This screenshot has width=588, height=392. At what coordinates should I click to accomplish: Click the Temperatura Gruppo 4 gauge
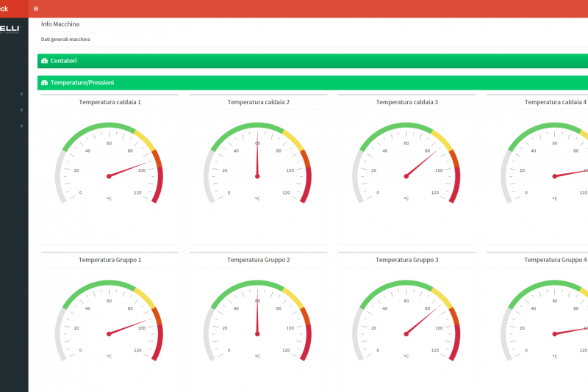(545, 321)
